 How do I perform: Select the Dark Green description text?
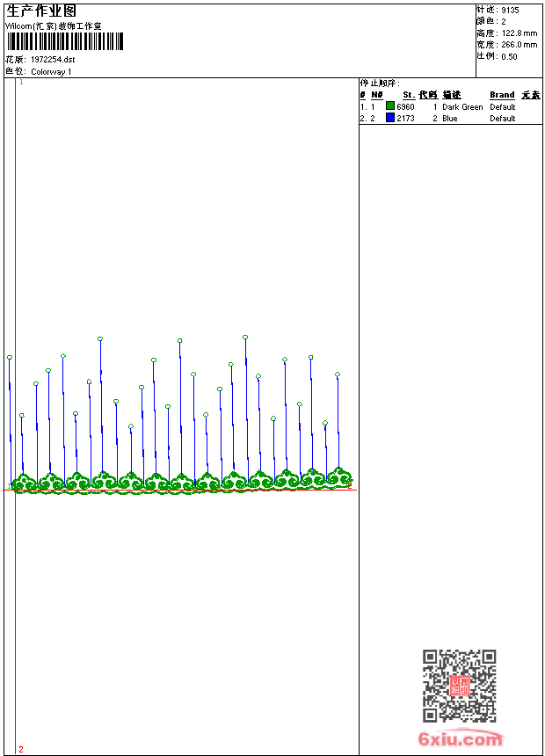tap(462, 107)
